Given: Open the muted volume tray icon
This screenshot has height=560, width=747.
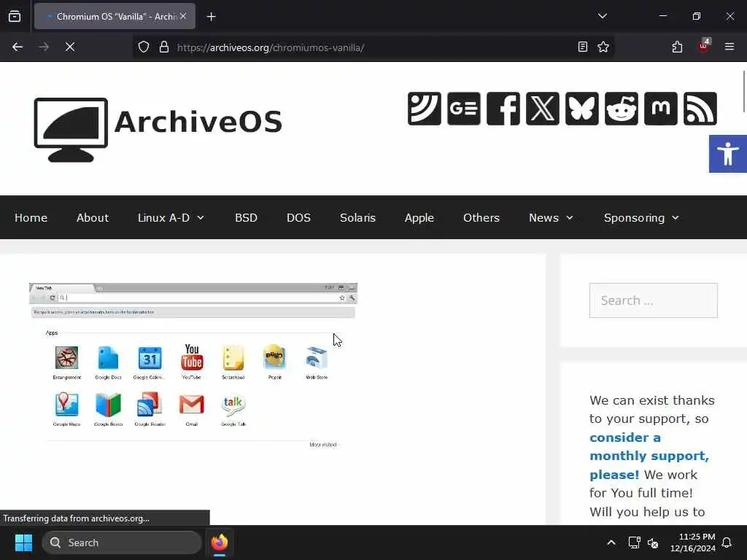Looking at the screenshot, I should (653, 542).
